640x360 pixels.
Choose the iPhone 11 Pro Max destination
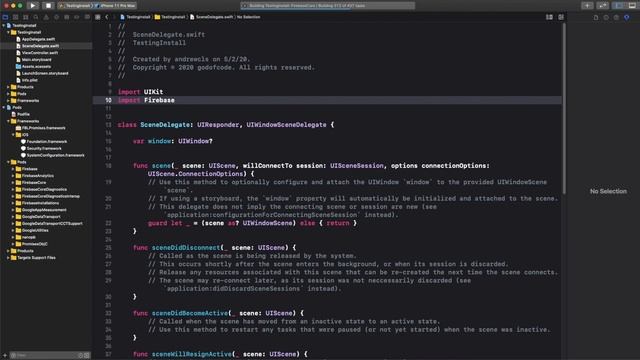(x=116, y=6)
